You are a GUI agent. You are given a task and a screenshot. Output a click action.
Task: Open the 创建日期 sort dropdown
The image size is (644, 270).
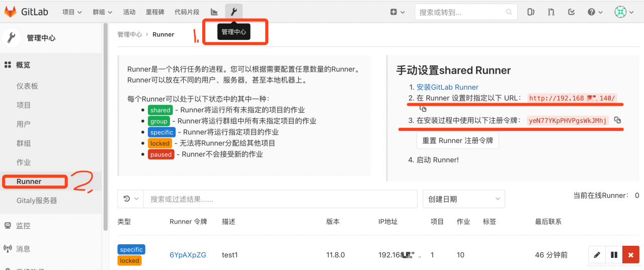pos(463,199)
